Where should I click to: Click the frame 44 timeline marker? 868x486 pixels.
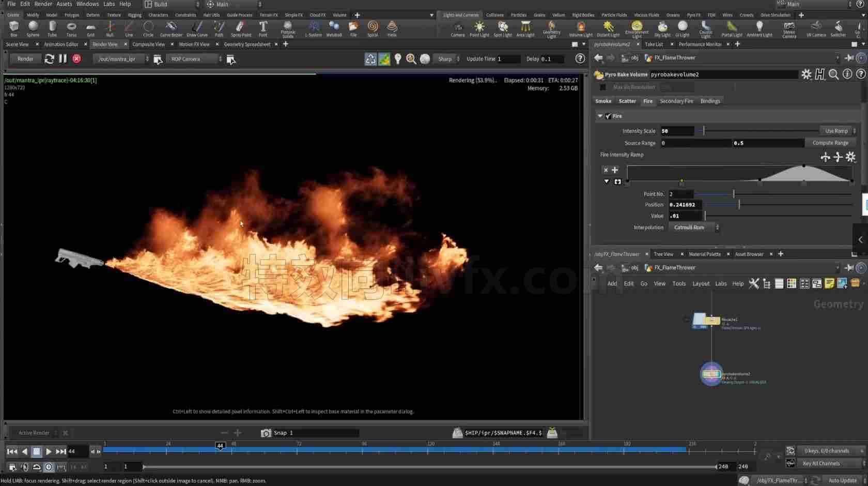click(x=220, y=446)
